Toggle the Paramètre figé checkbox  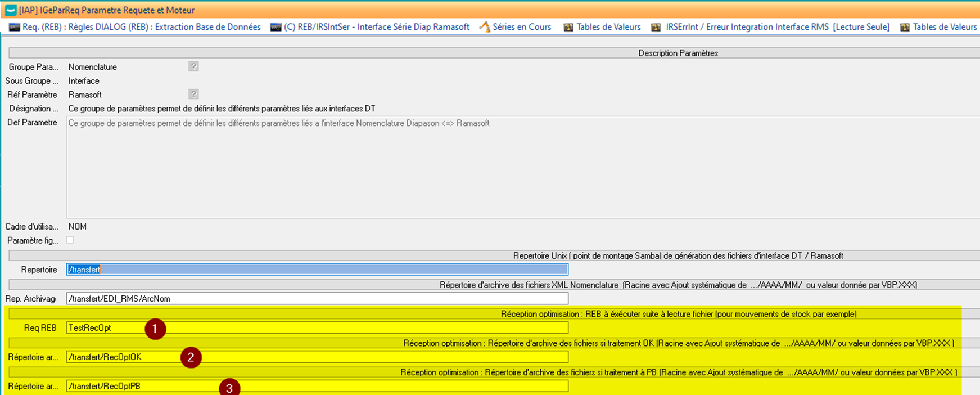70,240
